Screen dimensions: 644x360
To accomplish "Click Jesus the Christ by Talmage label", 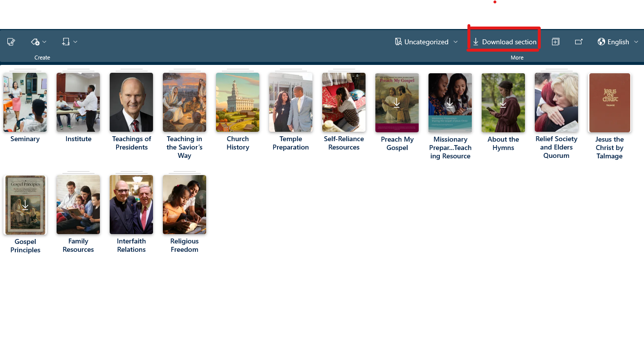I will 610,148.
